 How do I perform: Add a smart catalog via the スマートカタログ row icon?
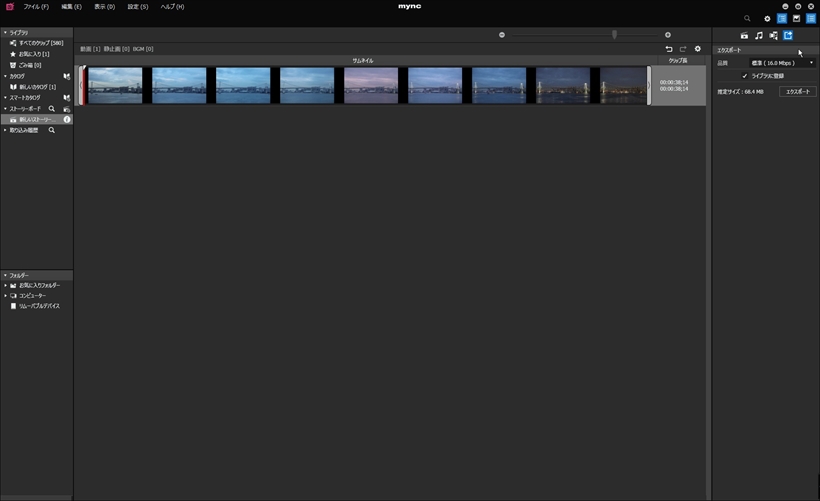(66, 98)
